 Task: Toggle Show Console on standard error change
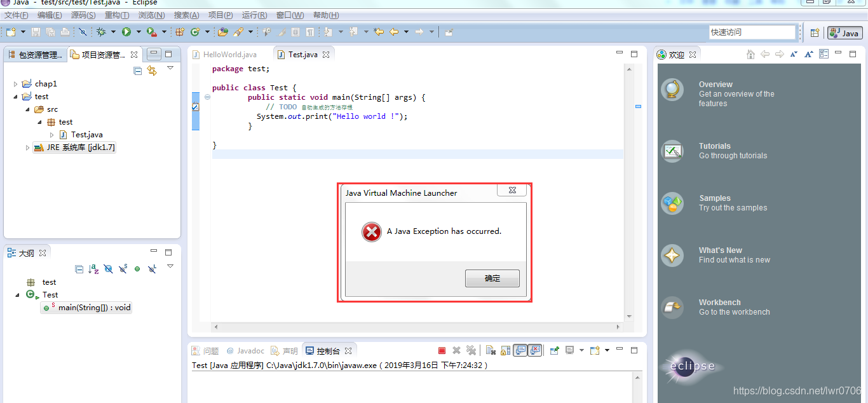(x=535, y=350)
